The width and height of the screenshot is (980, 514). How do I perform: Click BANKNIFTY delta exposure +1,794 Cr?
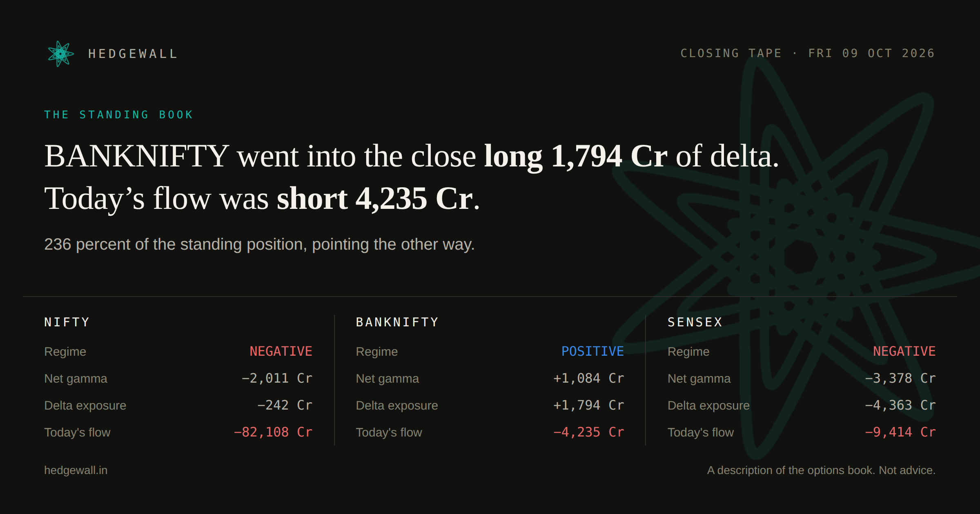pos(588,405)
